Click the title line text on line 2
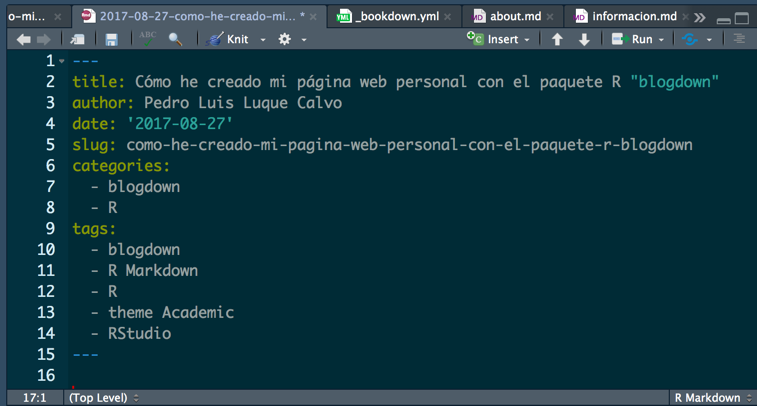The image size is (757, 406). [395, 82]
